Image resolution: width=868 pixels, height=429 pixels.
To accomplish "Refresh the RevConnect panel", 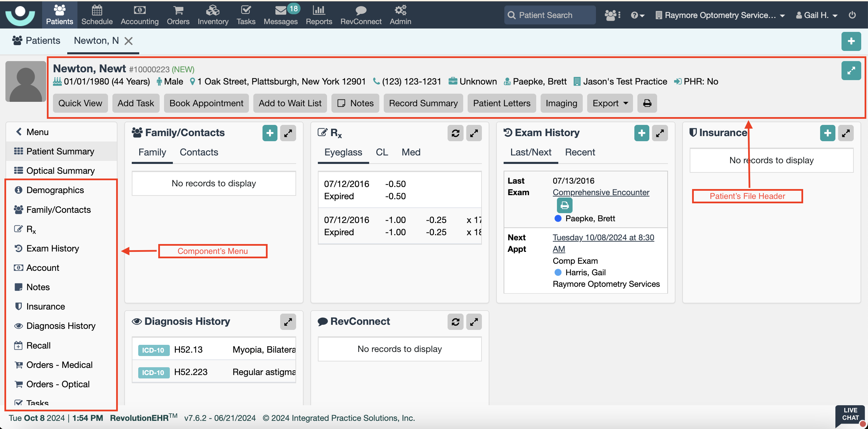I will 455,321.
